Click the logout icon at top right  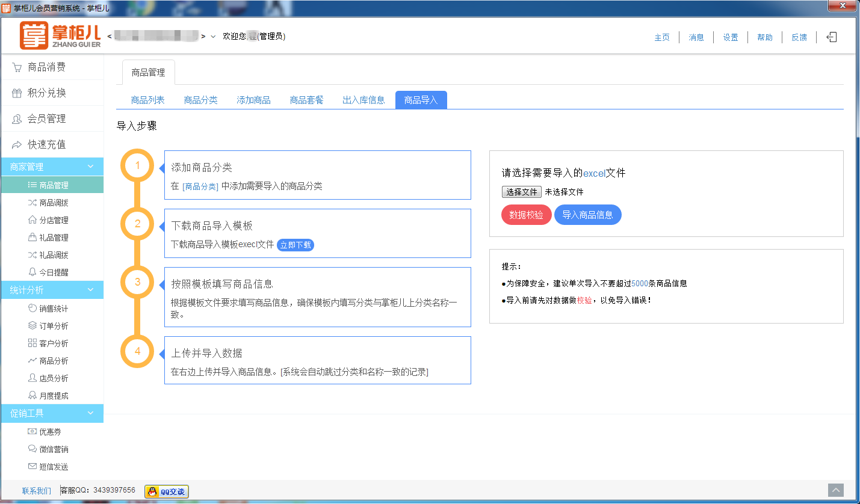click(832, 37)
